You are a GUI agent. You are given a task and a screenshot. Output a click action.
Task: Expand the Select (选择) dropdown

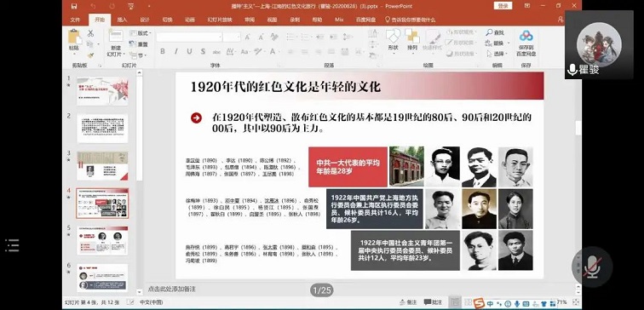(x=498, y=54)
